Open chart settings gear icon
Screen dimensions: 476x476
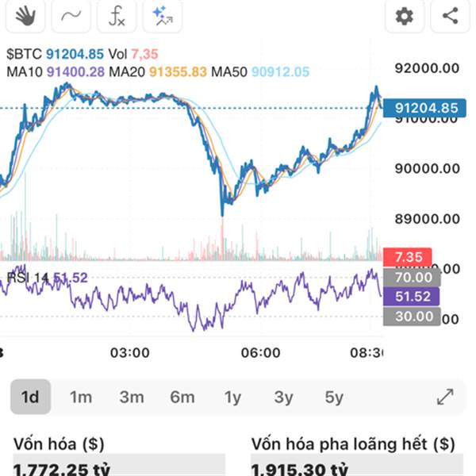[x=405, y=15]
